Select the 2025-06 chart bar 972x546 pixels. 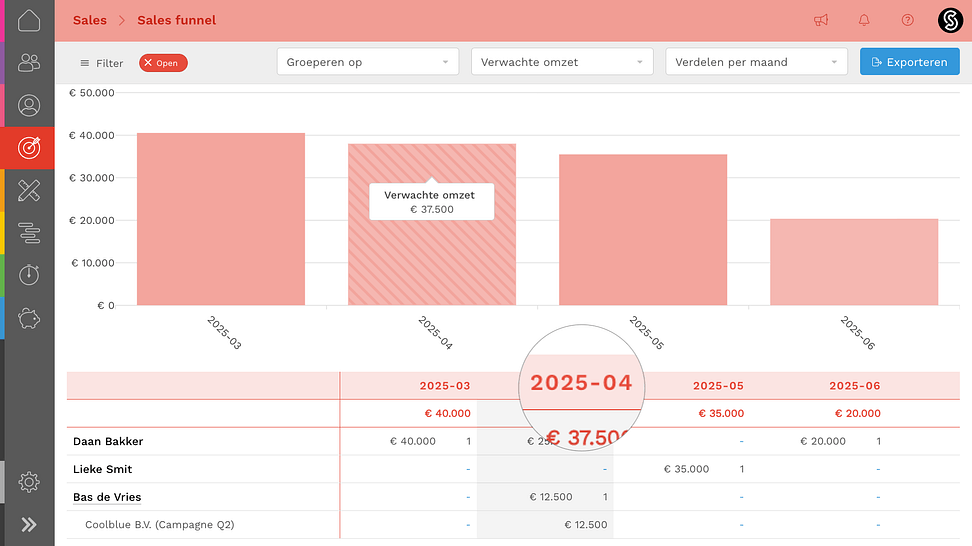coord(854,262)
